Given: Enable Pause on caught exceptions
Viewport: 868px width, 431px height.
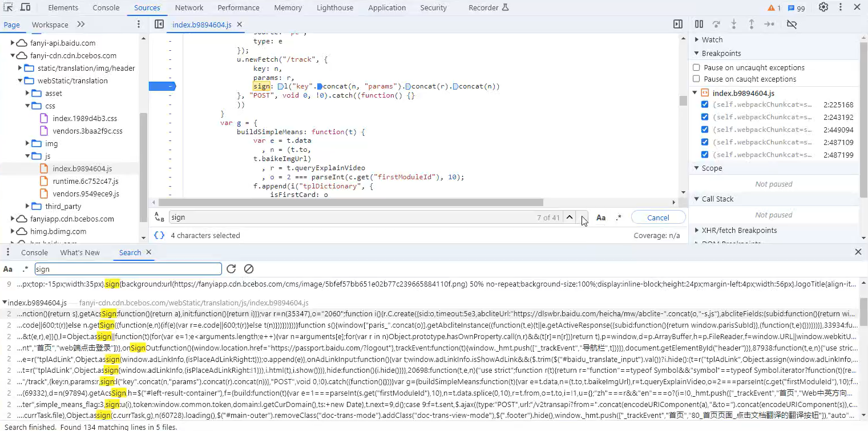Looking at the screenshot, I should tap(696, 79).
